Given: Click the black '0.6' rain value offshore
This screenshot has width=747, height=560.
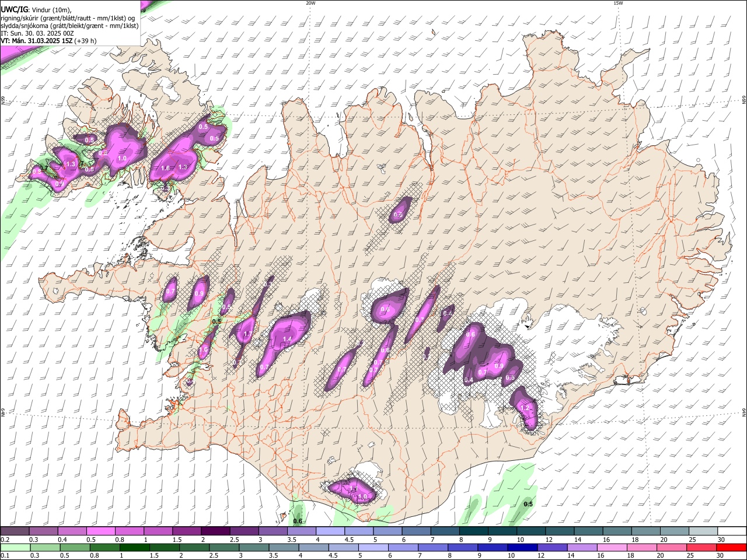Looking at the screenshot, I should (x=298, y=521).
